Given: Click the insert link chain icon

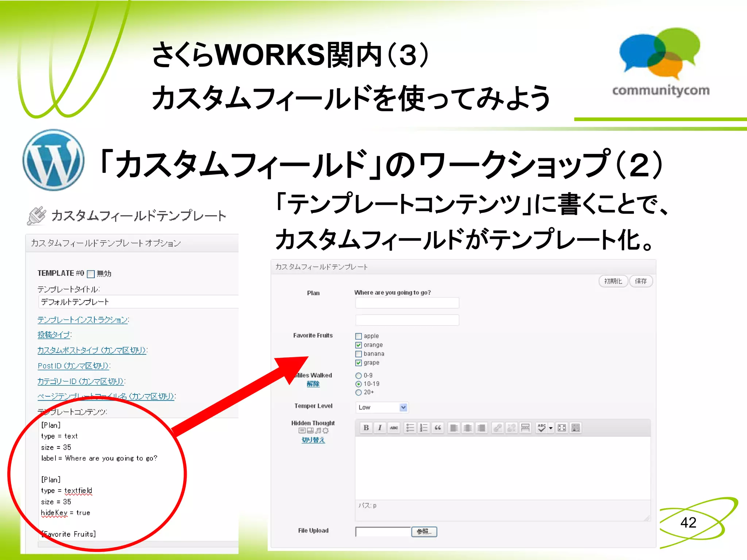Looking at the screenshot, I should tap(498, 428).
